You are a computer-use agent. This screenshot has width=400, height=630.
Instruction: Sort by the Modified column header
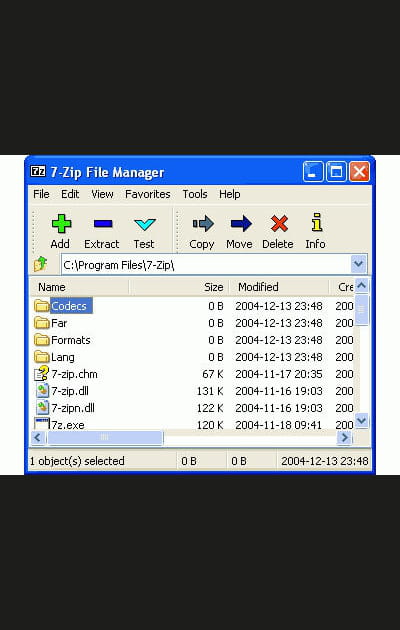point(279,287)
